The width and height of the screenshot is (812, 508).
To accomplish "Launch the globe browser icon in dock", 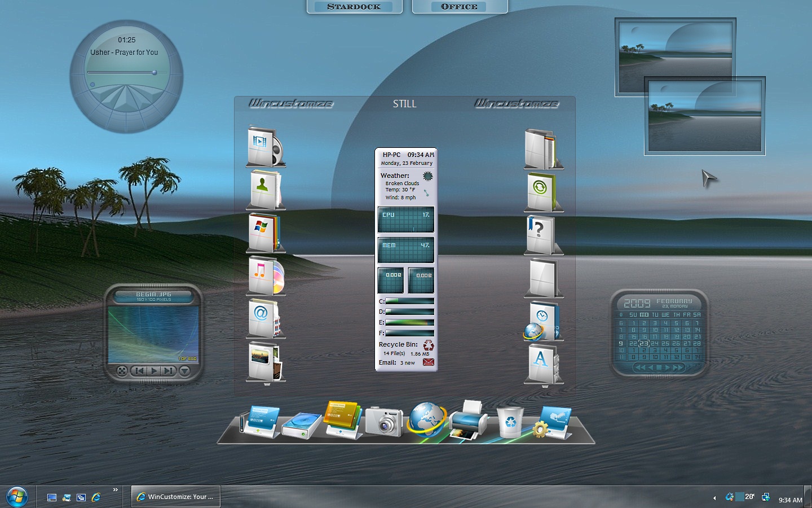I will pos(427,419).
